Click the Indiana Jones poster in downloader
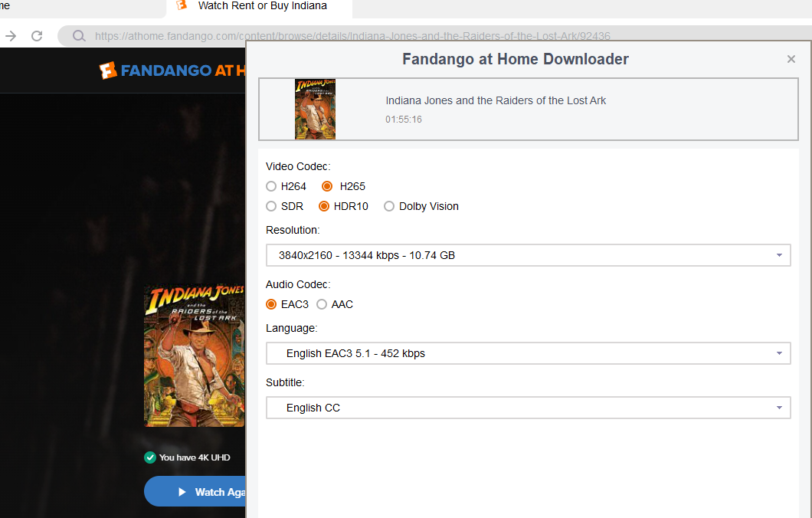812x518 pixels. coord(315,110)
